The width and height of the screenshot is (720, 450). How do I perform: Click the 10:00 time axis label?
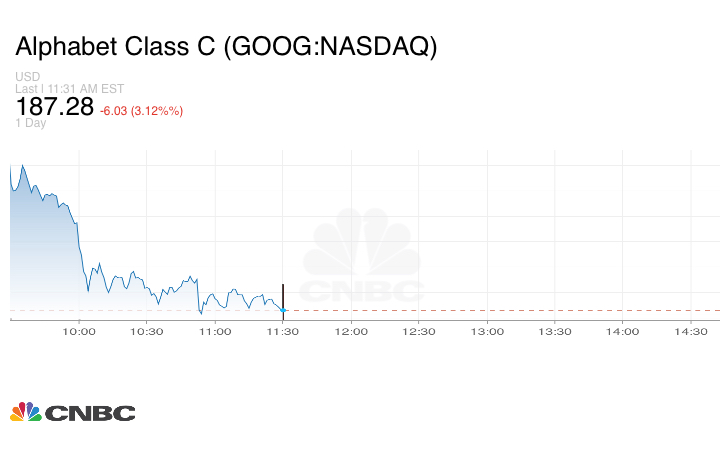point(78,331)
